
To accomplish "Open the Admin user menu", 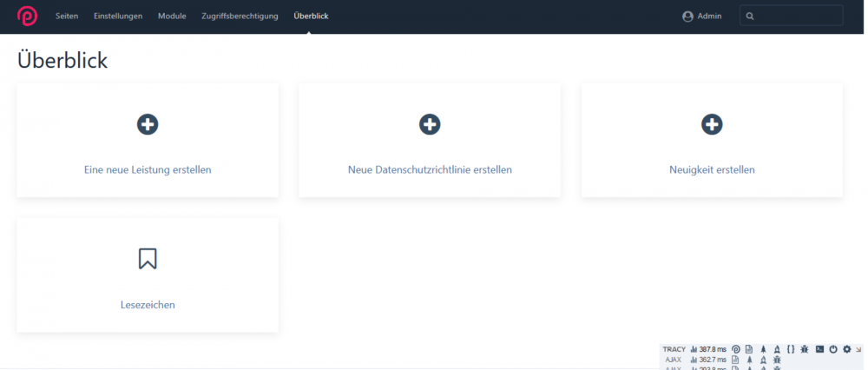I will click(x=701, y=16).
